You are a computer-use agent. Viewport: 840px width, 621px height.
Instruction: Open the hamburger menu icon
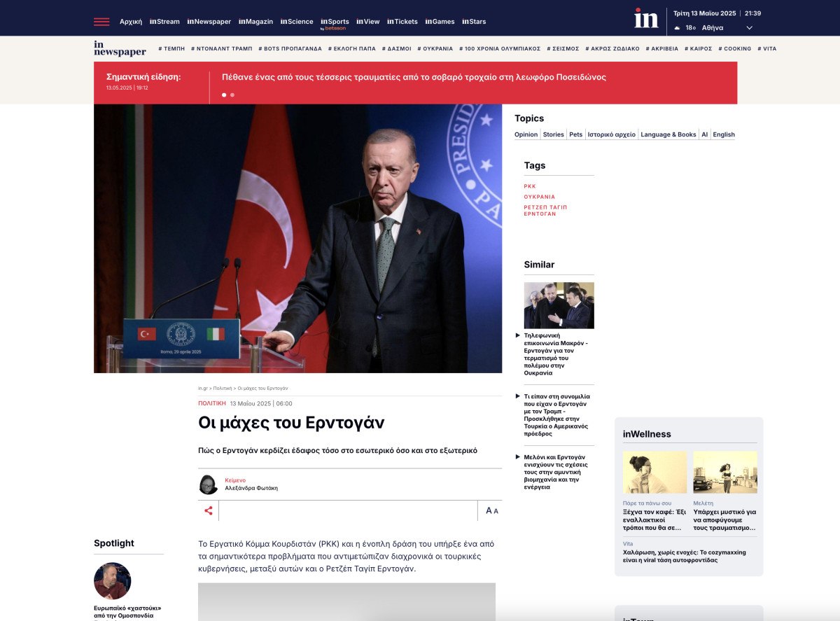(101, 22)
